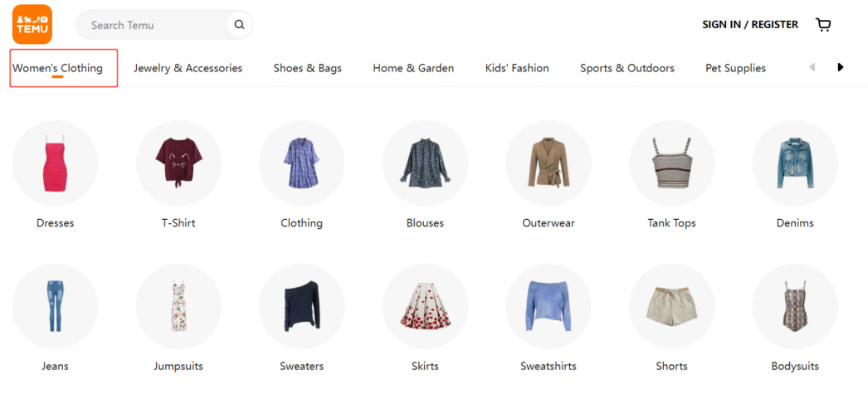Click the left arrow in category bar
The height and width of the screenshot is (409, 868).
[x=812, y=67]
